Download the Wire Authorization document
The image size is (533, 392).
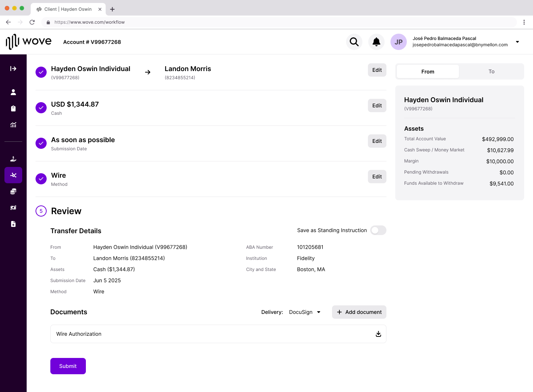coord(378,334)
